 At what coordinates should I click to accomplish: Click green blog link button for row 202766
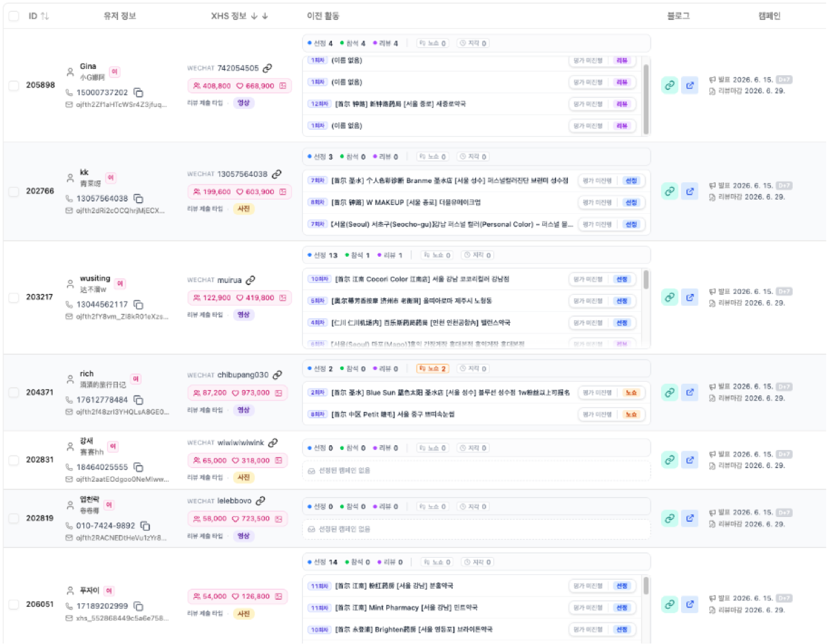pyautogui.click(x=669, y=191)
